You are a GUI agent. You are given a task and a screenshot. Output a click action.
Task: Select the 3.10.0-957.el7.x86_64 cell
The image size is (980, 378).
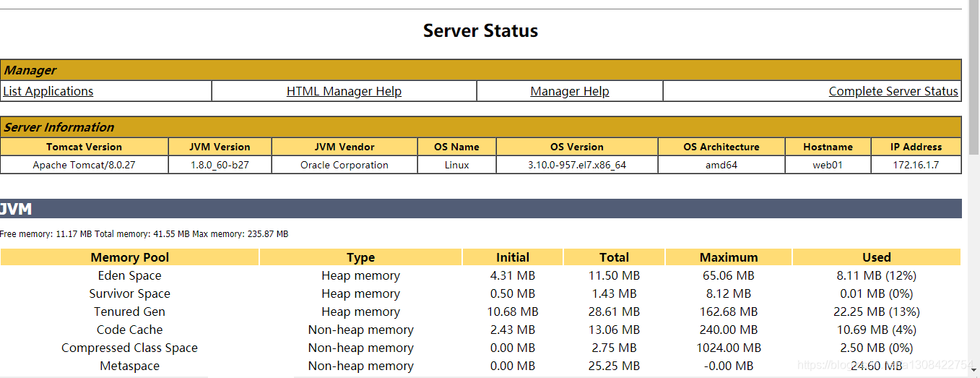click(x=577, y=165)
